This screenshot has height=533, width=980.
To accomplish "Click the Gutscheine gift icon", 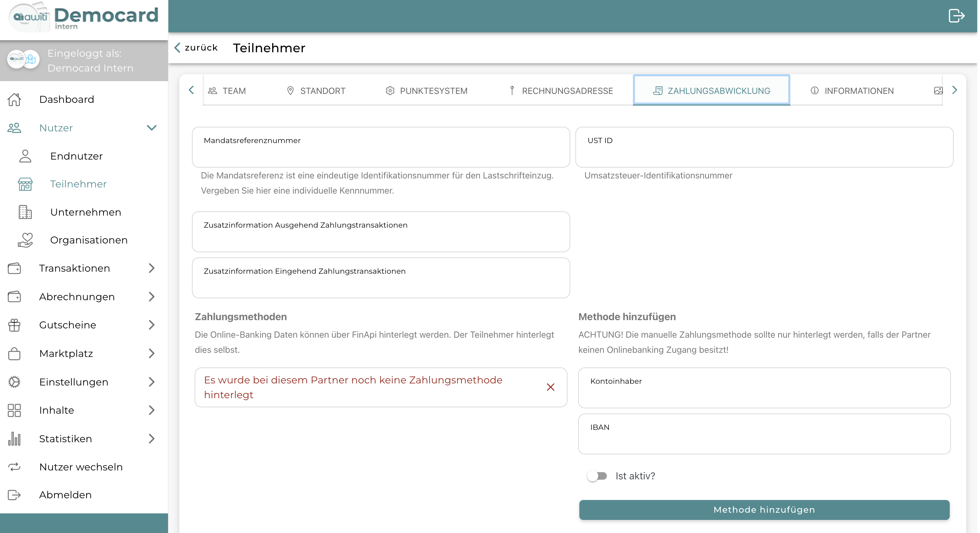I will pyautogui.click(x=14, y=325).
